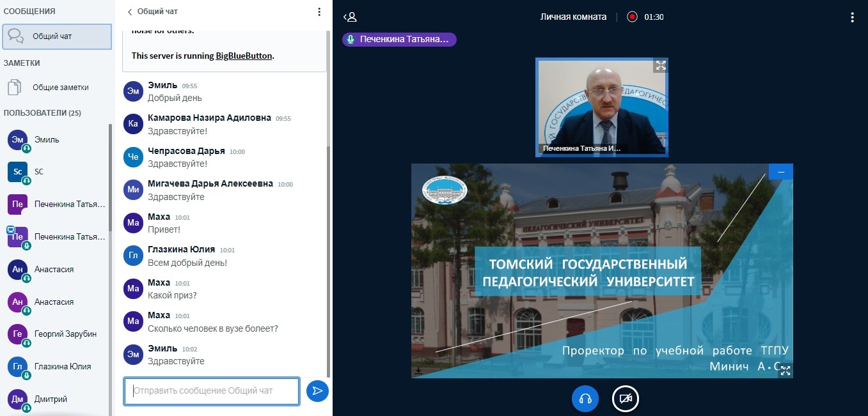Focus the Отправить сообщение input field
Viewport: 868px width, 416px height.
[x=211, y=391]
